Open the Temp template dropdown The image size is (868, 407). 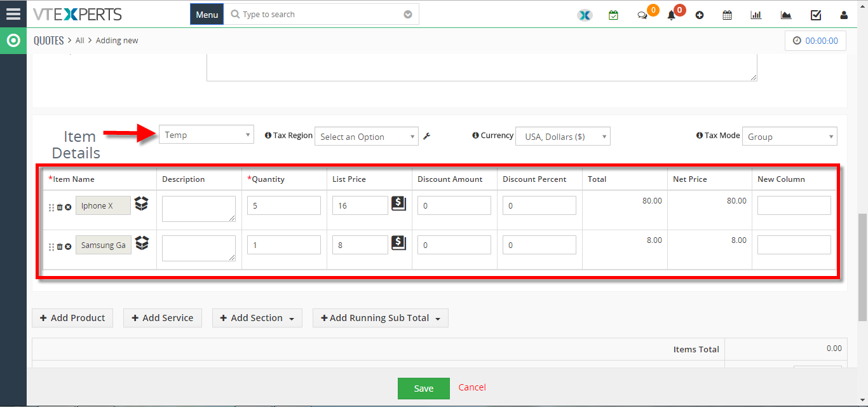click(207, 135)
